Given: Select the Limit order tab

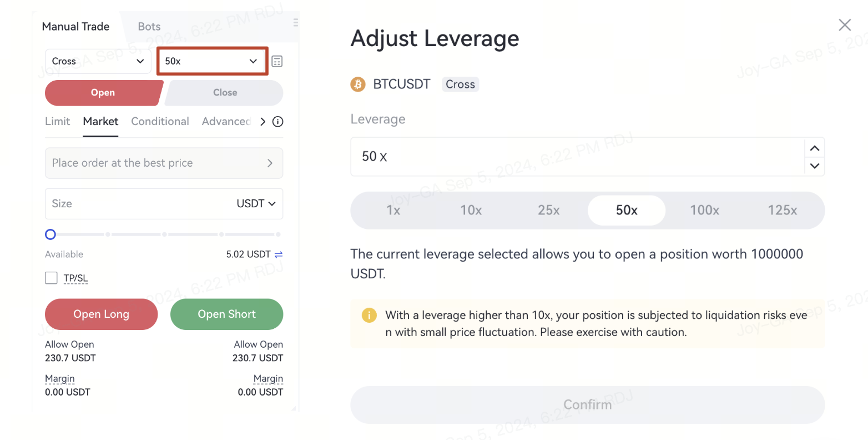Looking at the screenshot, I should pyautogui.click(x=58, y=122).
